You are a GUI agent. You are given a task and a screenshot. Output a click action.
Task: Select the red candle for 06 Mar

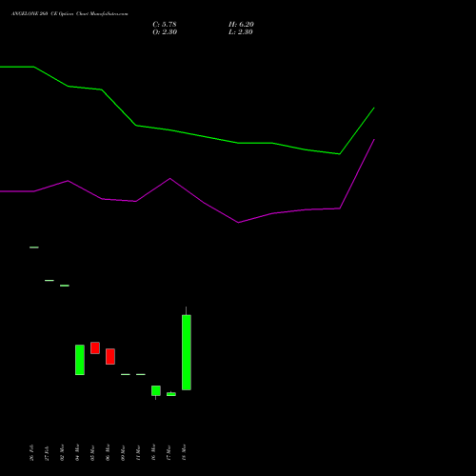pyautogui.click(x=110, y=356)
